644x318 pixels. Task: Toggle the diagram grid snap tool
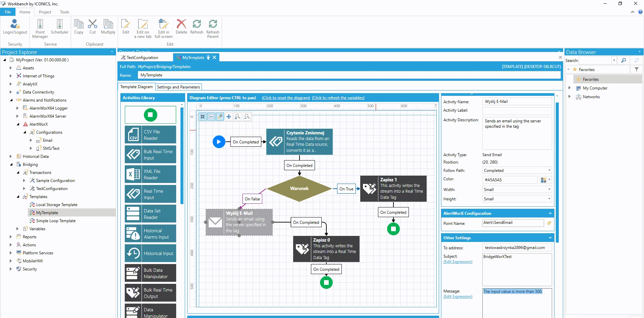[203, 117]
